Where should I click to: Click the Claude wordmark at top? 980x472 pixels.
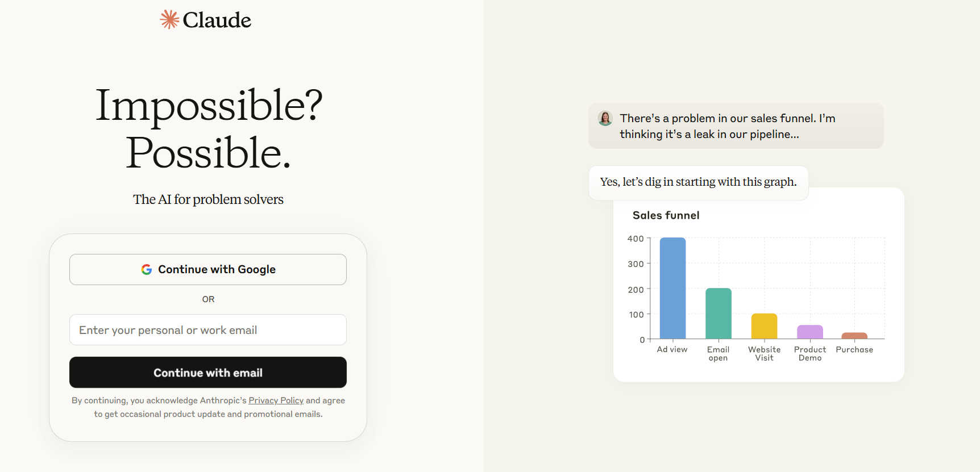pos(217,20)
